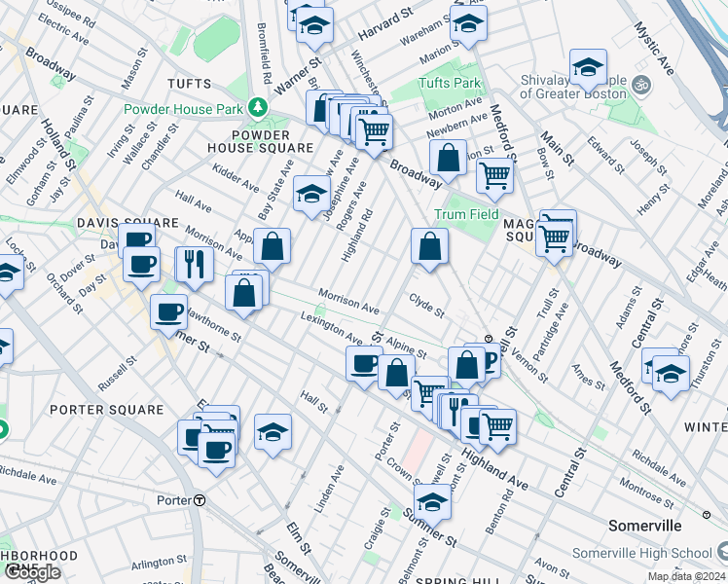The image size is (728, 584).
Task: Select the Arlington St street label
Action: click(159, 563)
